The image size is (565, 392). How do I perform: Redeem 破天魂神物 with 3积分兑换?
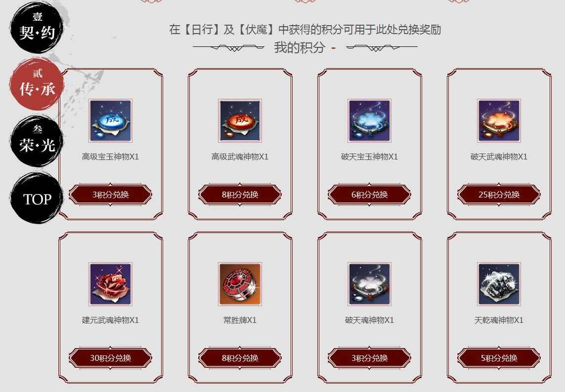(x=369, y=358)
